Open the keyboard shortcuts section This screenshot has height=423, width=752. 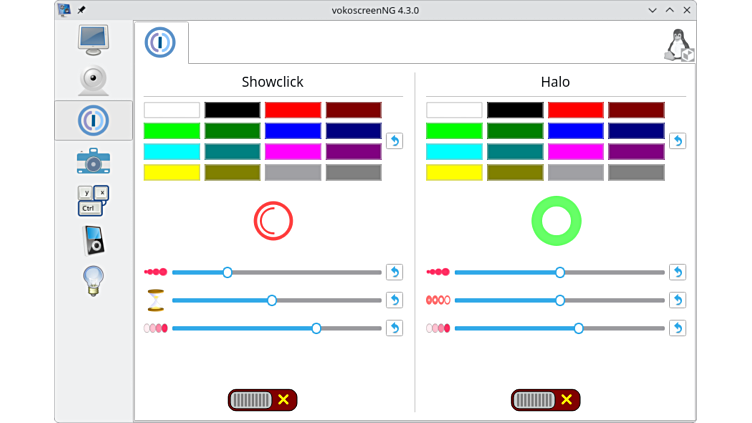click(x=93, y=200)
